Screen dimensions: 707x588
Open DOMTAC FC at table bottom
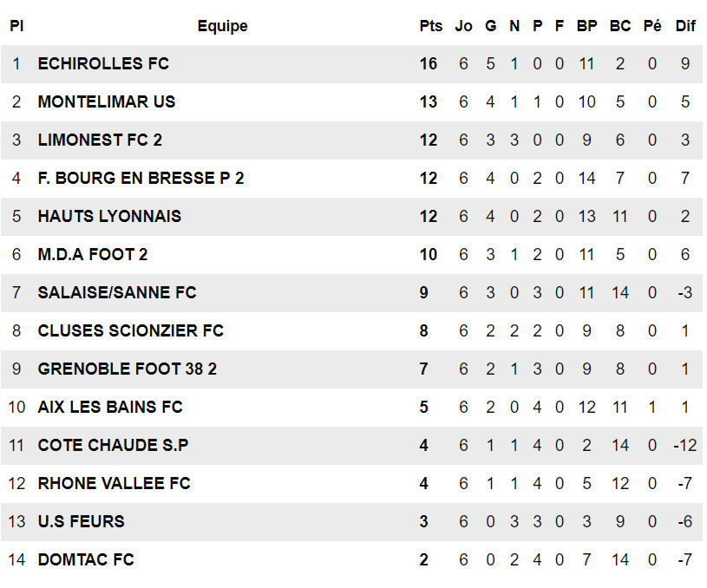pyautogui.click(x=86, y=560)
